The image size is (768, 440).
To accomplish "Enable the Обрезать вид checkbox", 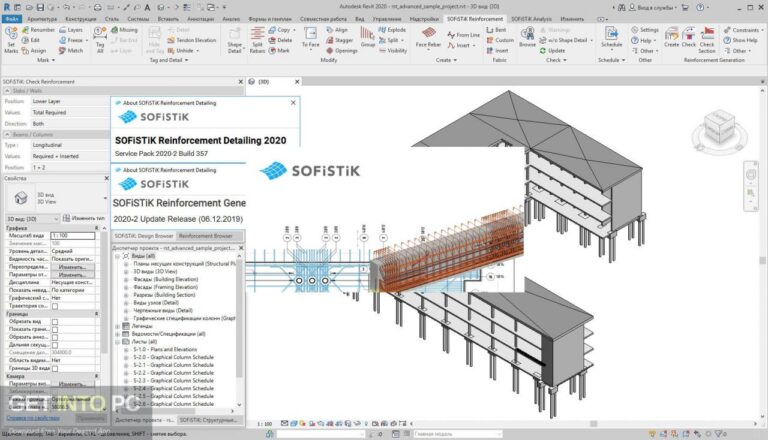I will pyautogui.click(x=55, y=322).
